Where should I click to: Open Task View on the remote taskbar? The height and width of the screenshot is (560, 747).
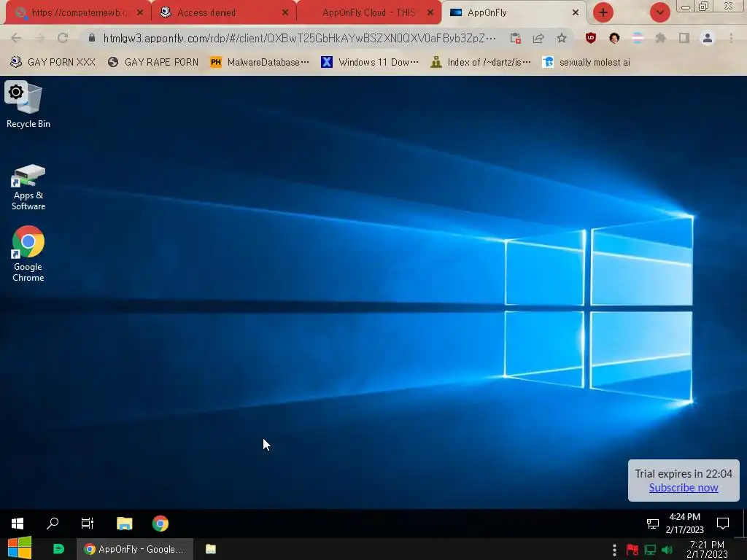point(88,524)
